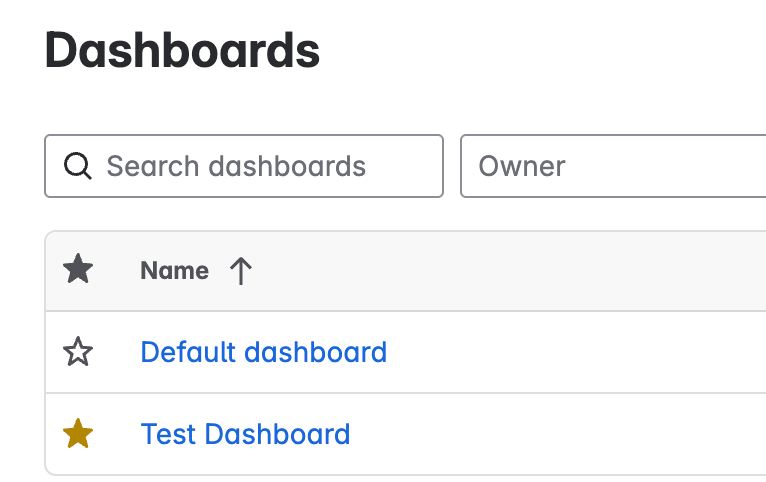Image resolution: width=766 pixels, height=482 pixels.
Task: Sort dashboards by the Name column
Action: pyautogui.click(x=174, y=270)
